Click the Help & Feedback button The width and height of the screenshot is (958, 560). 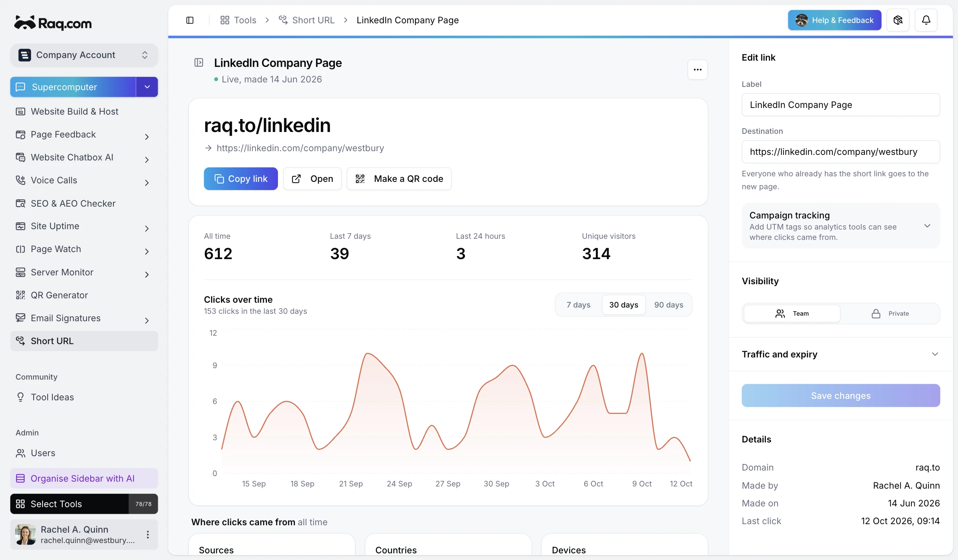click(835, 20)
